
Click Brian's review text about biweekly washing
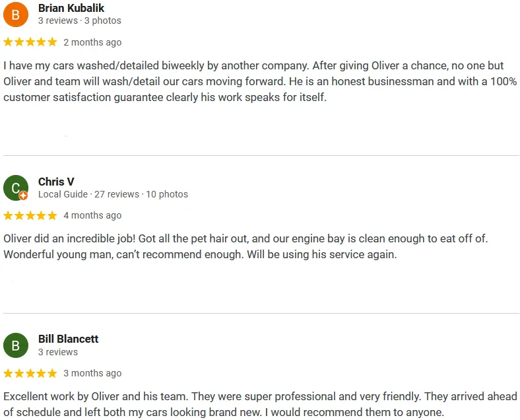[x=261, y=81]
